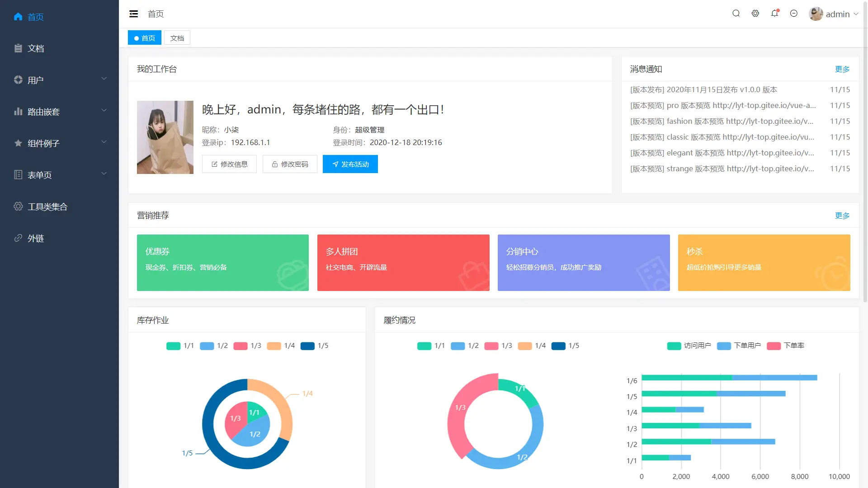Switch to the 文档 tab
Image resolution: width=868 pixels, height=488 pixels.
[x=177, y=38]
